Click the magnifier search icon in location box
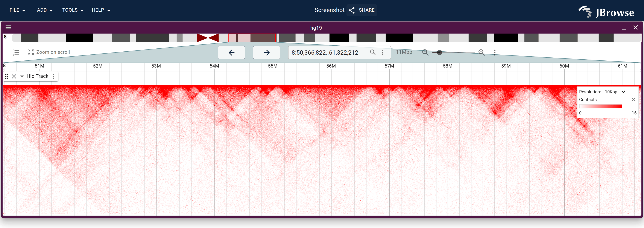The height and width of the screenshot is (228, 644). click(x=372, y=52)
